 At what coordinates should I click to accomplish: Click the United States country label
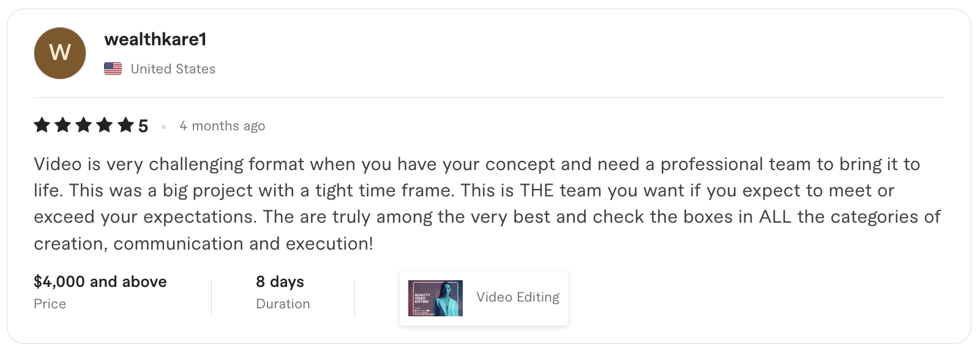pyautogui.click(x=173, y=69)
